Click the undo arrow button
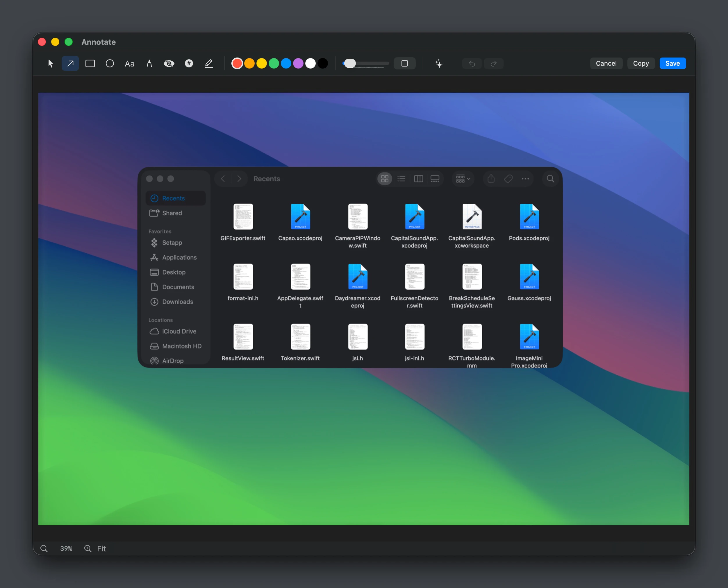Viewport: 728px width, 588px height. 472,63
